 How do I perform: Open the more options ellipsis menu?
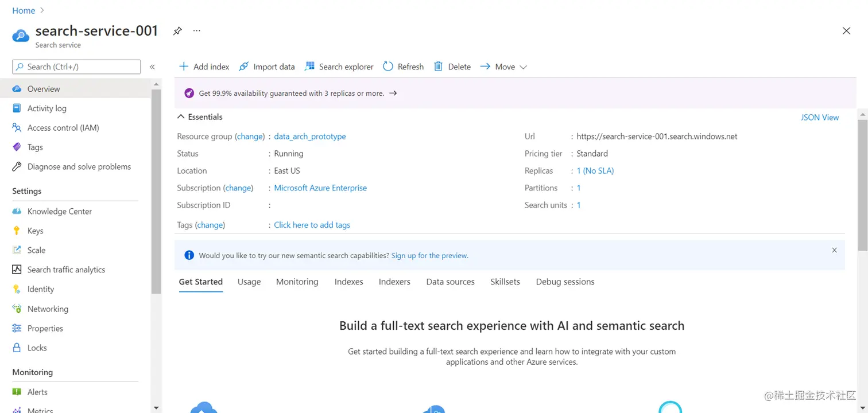(197, 31)
